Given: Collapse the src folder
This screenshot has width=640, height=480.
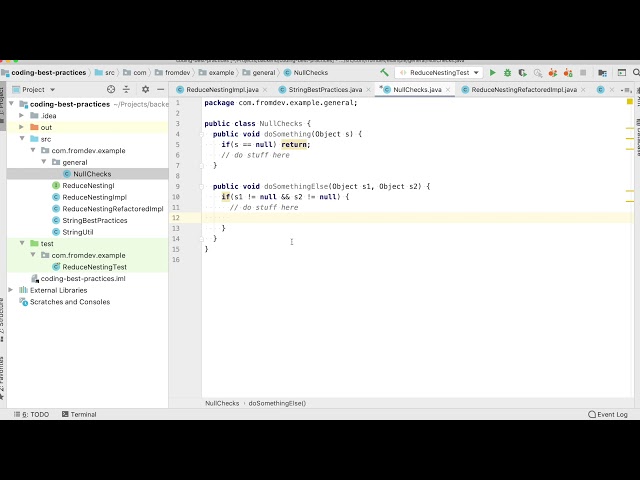Looking at the screenshot, I should pos(22,139).
